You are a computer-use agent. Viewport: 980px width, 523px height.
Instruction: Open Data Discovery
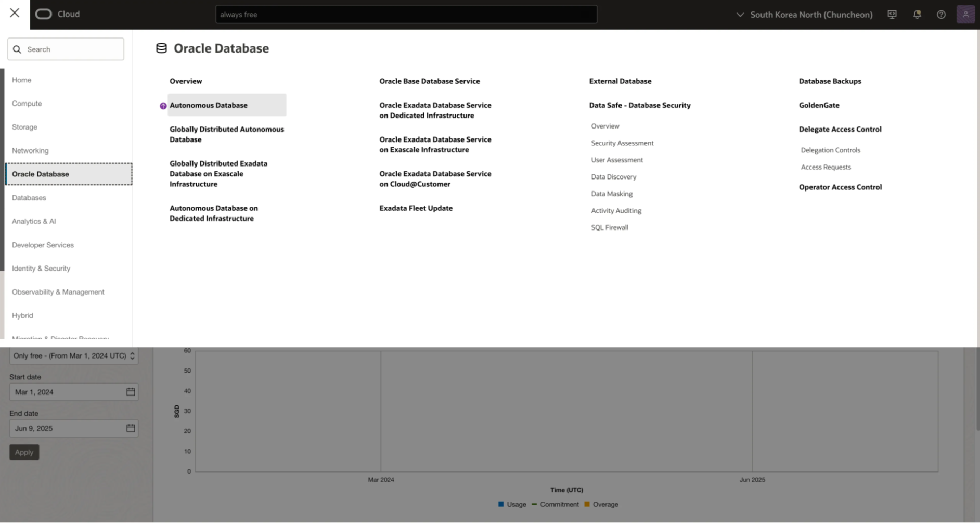tap(614, 177)
